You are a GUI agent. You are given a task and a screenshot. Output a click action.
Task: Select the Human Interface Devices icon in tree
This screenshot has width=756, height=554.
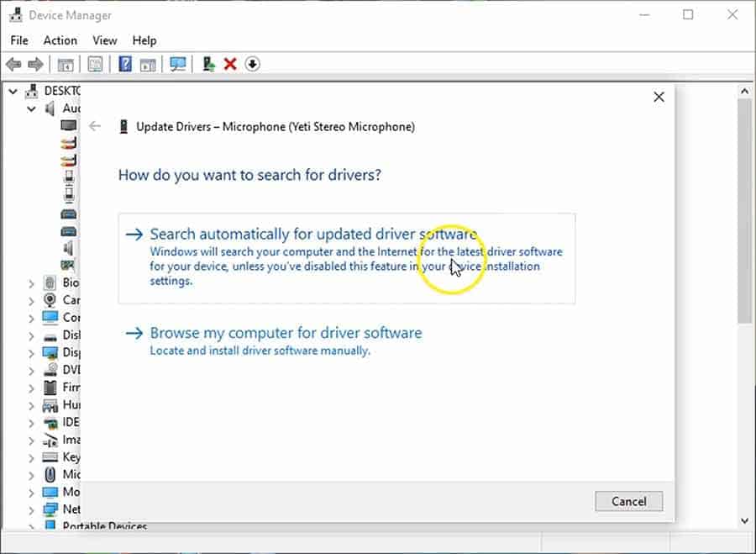[x=50, y=405]
